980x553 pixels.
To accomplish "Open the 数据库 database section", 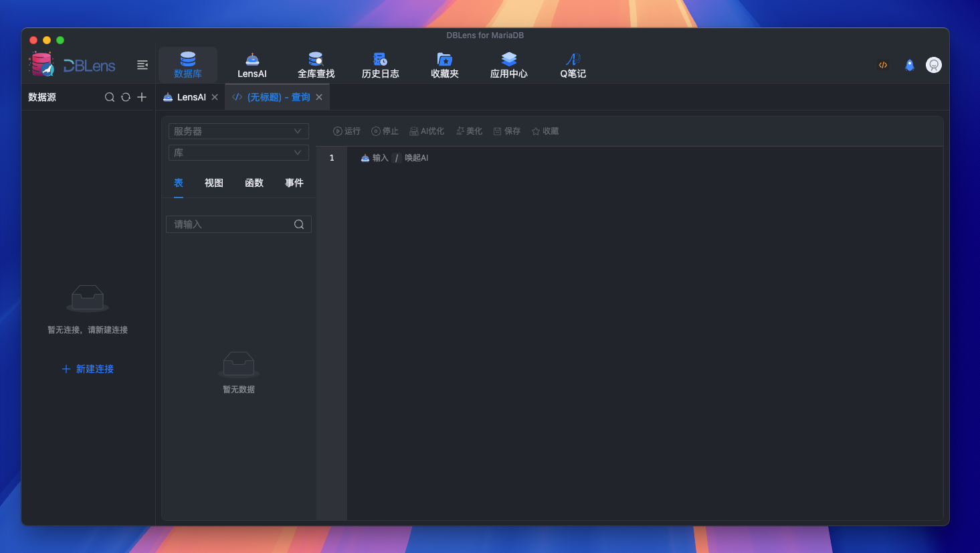I will (188, 65).
